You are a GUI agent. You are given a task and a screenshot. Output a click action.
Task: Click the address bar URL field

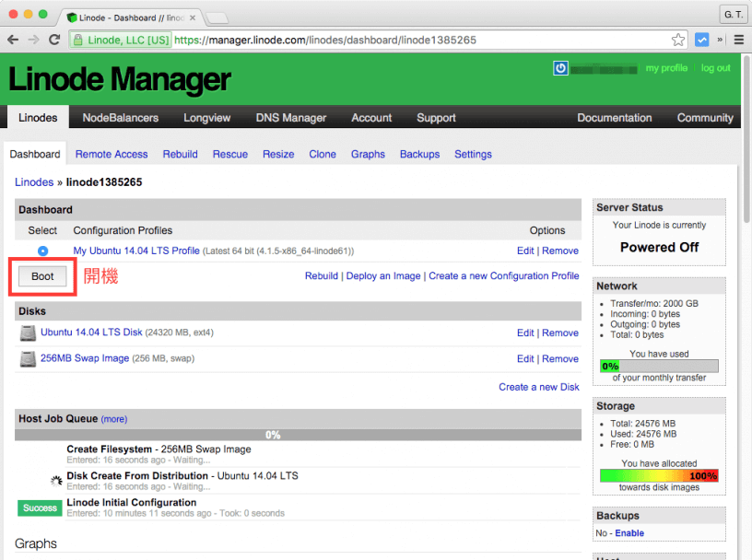pos(415,41)
